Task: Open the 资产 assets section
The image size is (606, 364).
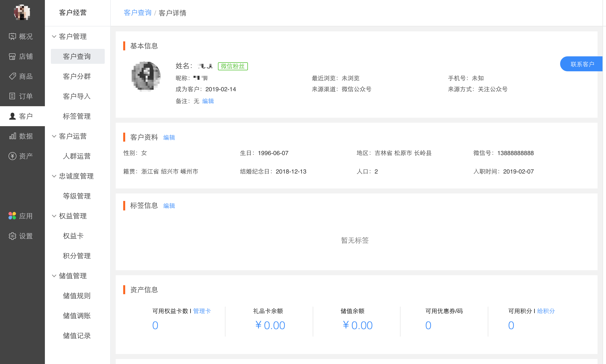Action: (x=22, y=156)
